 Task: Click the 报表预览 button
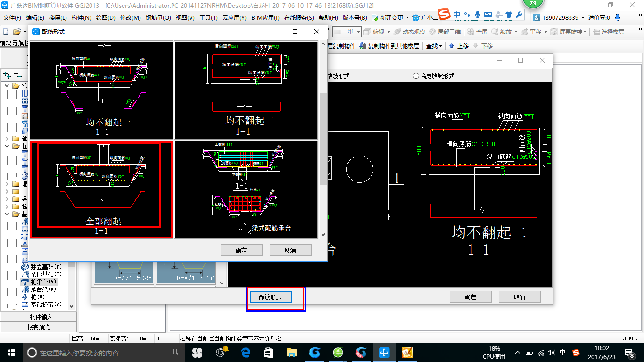(38, 327)
